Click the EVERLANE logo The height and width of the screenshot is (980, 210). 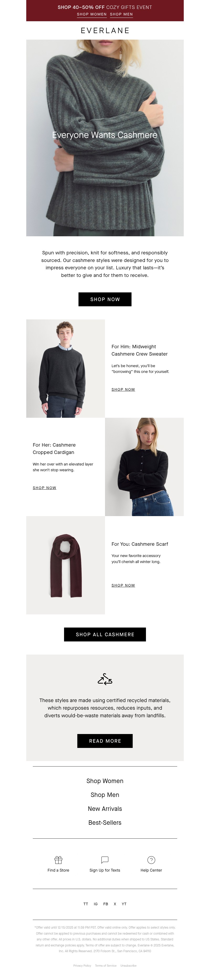pyautogui.click(x=105, y=30)
